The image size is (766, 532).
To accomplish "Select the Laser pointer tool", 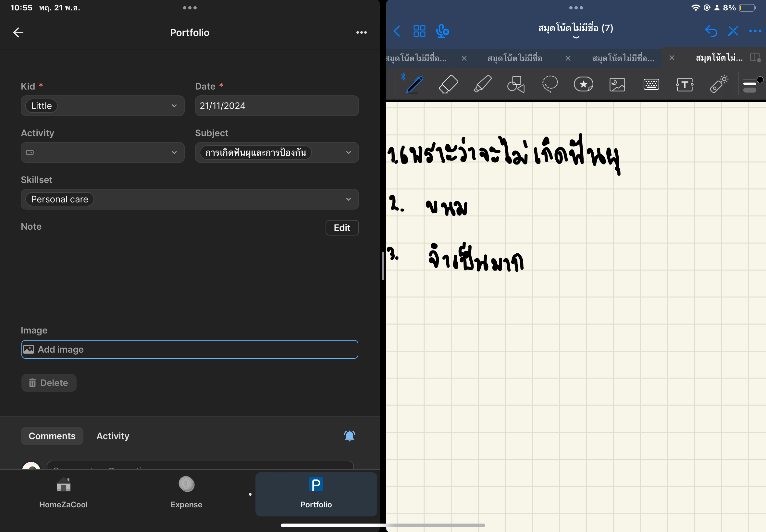I will click(719, 84).
